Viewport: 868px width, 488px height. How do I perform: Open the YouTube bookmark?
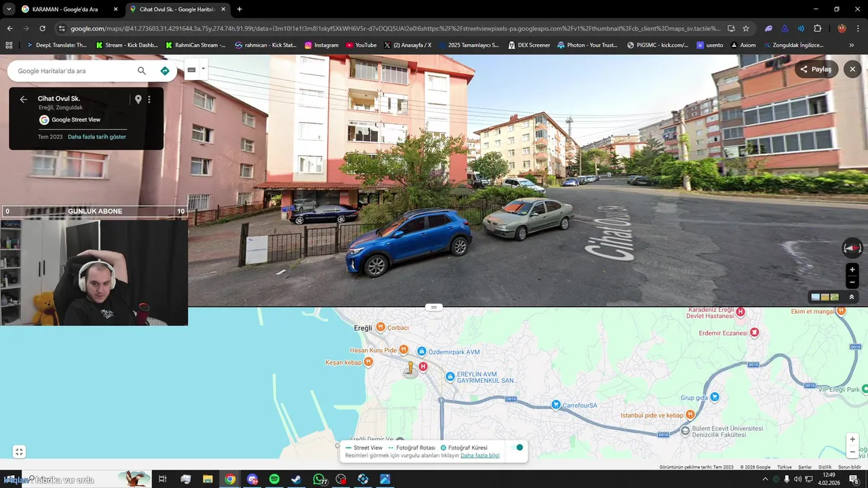pyautogui.click(x=361, y=45)
